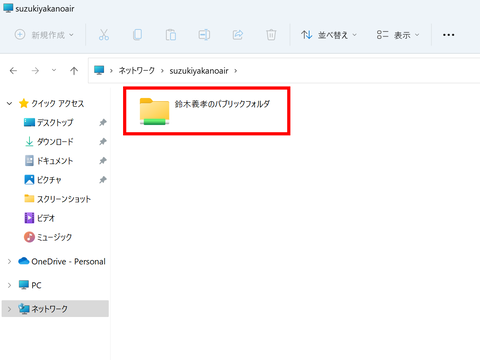Click the Rename icon in toolbar
The height and width of the screenshot is (360, 480).
click(204, 35)
